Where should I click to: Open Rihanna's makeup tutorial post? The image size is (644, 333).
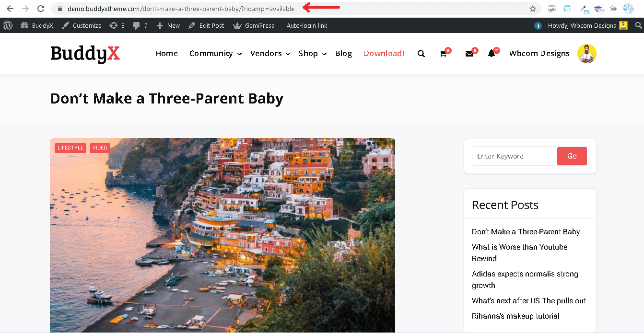pos(516,316)
